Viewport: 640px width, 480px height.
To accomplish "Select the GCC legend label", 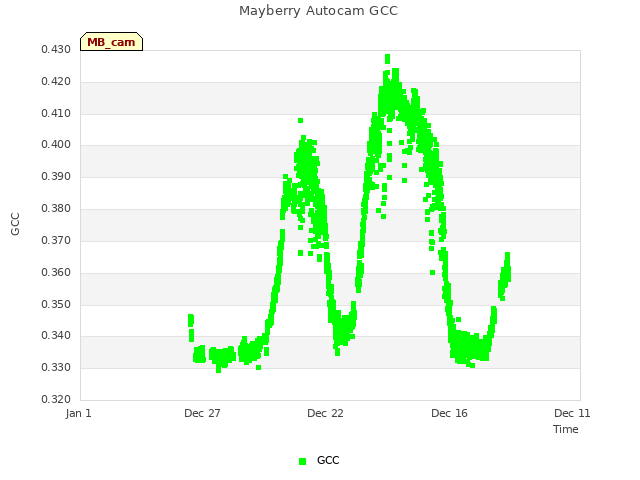I will click(x=328, y=460).
